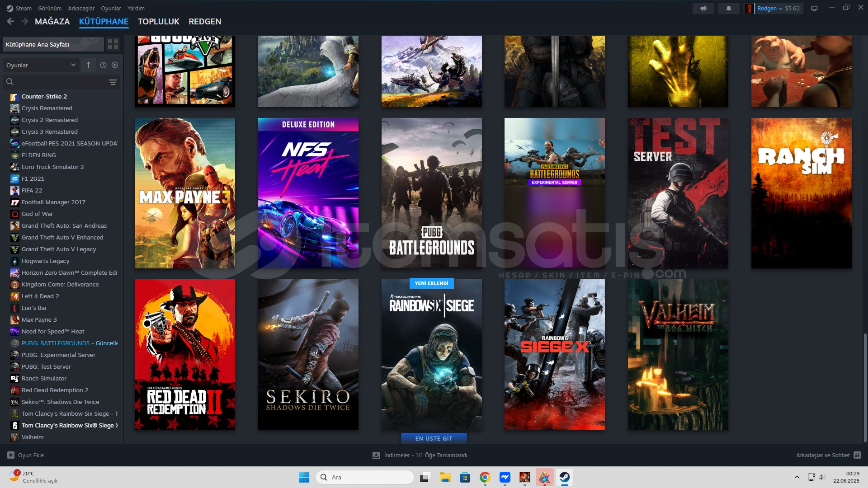This screenshot has width=868, height=488.
Task: Click the plus icon beside Oyun Ekle
Action: 11,455
